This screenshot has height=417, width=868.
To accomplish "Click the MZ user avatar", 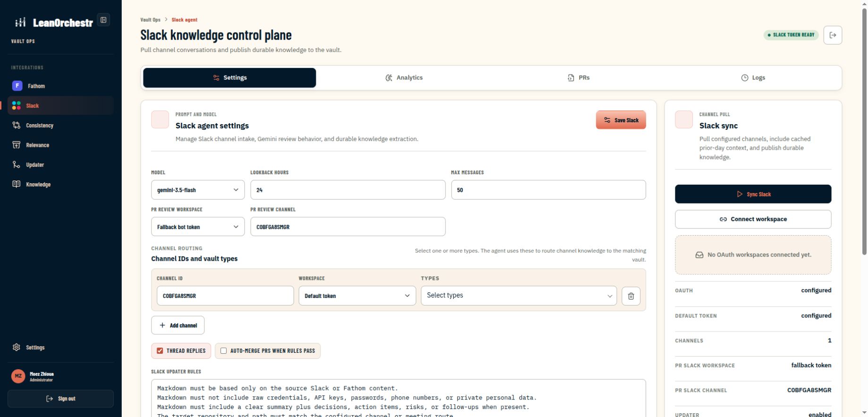I will tap(18, 376).
